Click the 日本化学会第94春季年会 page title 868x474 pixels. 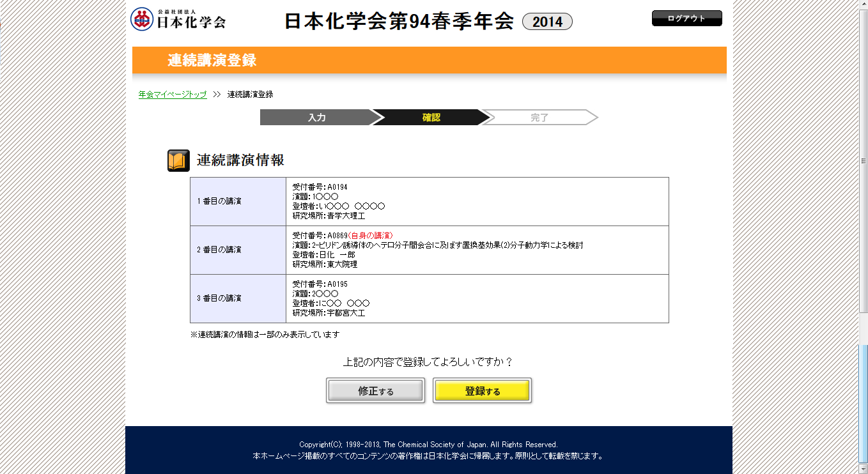398,21
